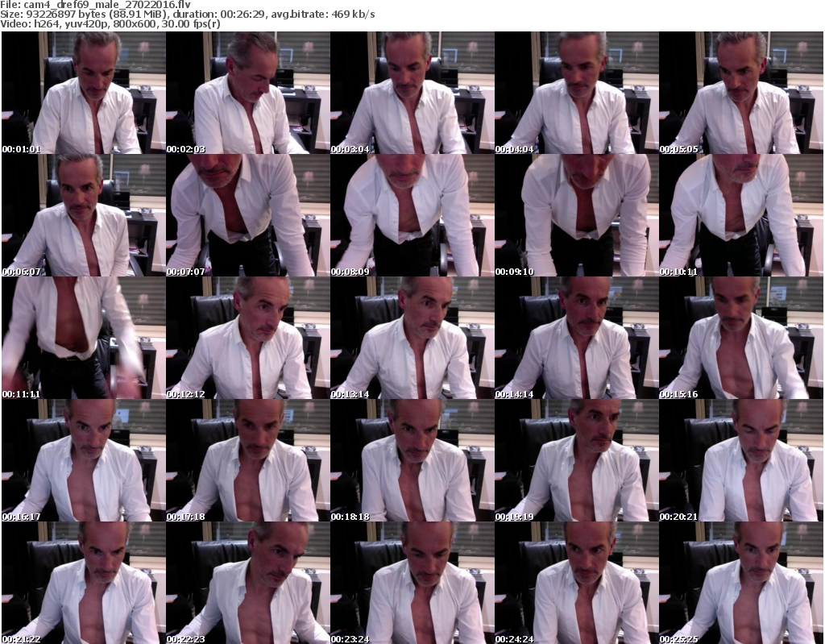Pick the thumbnail timestamped 00:11:11
The height and width of the screenshot is (644, 825).
(84, 338)
